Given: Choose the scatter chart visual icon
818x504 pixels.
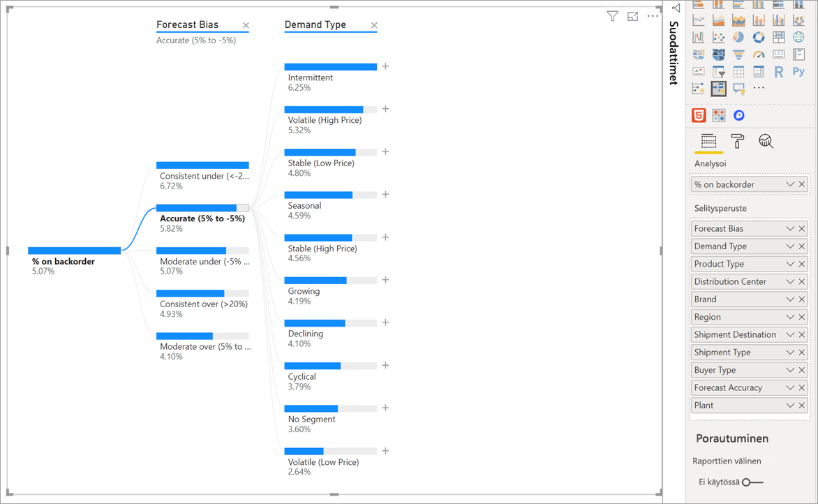Looking at the screenshot, I should (718, 37).
